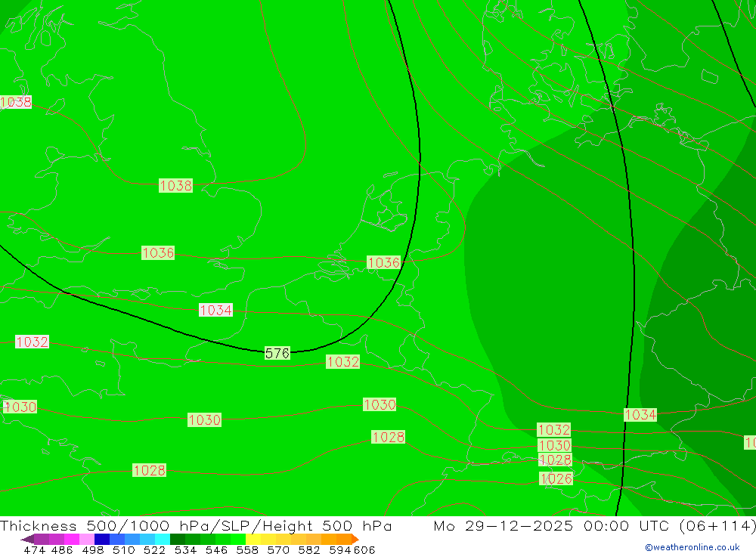
Task: Click the 606 legend value
Action: tap(364, 550)
